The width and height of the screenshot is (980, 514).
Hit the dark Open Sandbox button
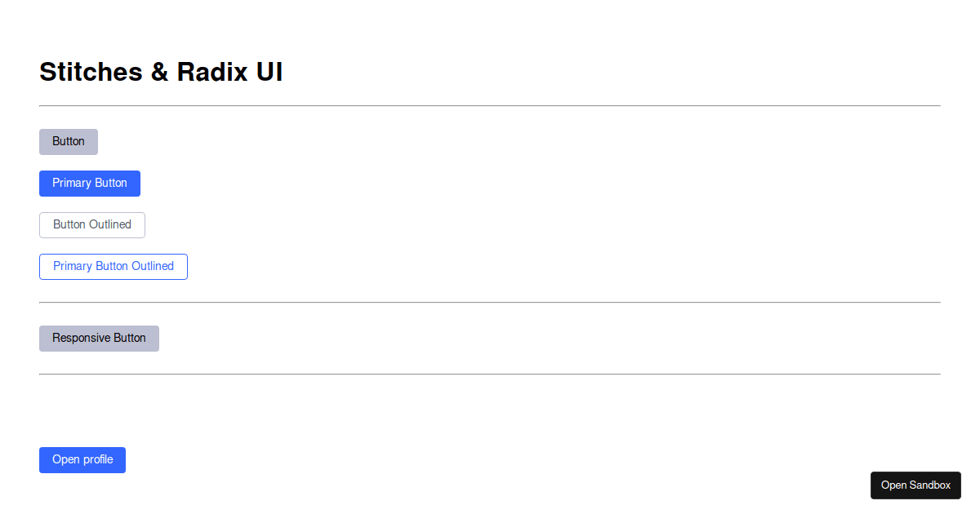(x=915, y=485)
